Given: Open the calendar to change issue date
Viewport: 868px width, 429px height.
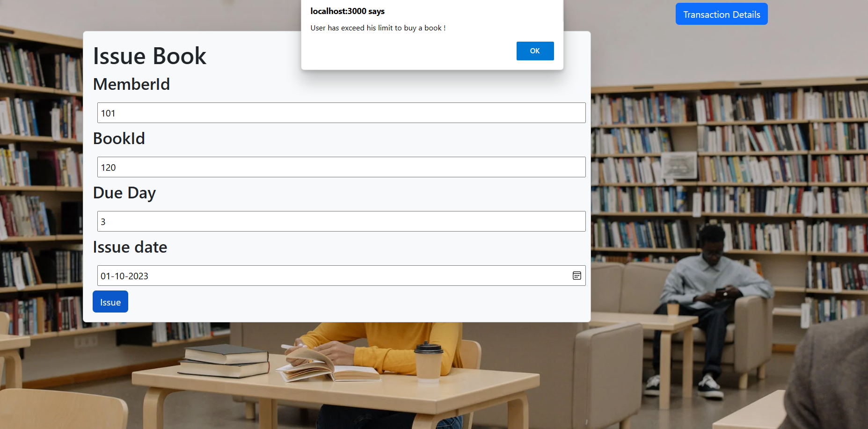Looking at the screenshot, I should click(x=577, y=276).
